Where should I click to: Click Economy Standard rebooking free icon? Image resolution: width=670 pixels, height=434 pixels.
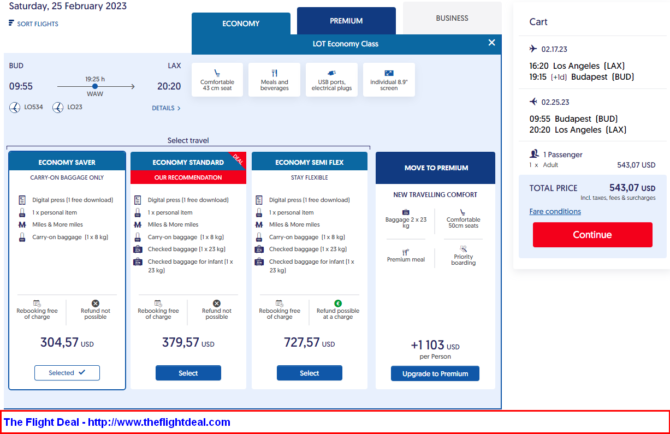[x=158, y=303]
